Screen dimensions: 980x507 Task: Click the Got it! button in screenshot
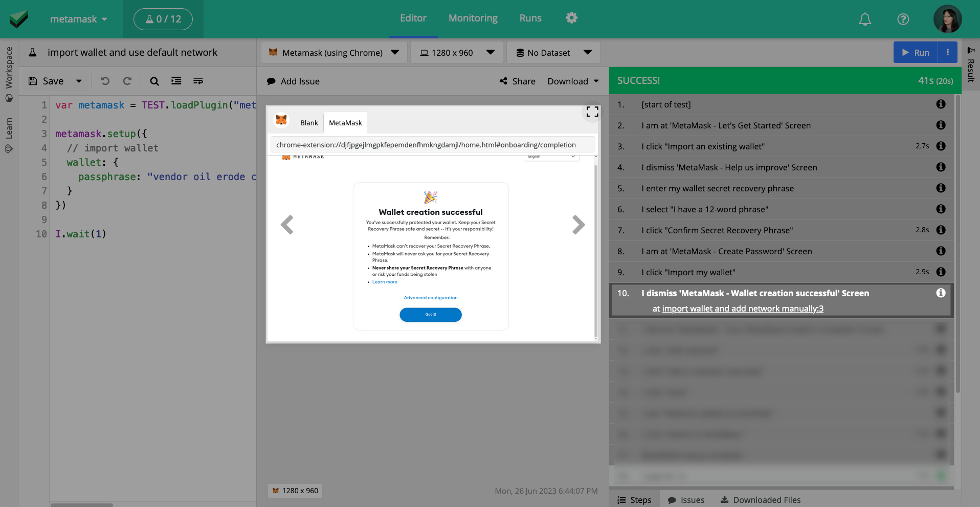[431, 315]
